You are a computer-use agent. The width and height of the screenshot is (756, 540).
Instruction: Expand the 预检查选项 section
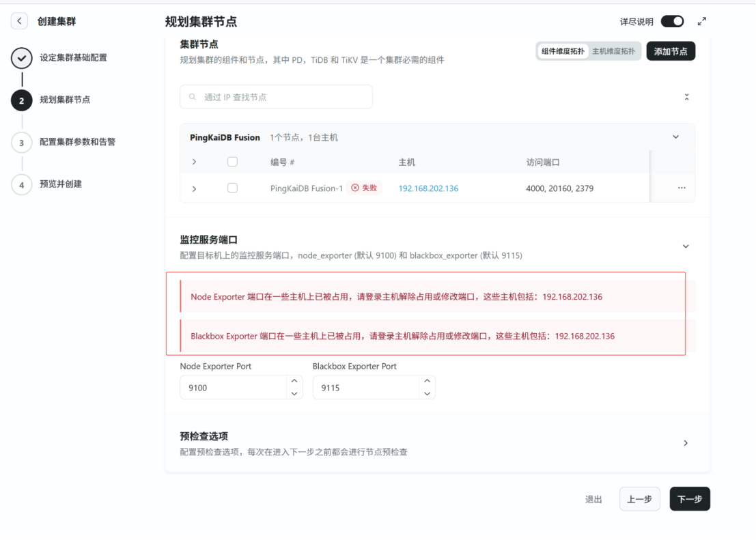click(686, 443)
